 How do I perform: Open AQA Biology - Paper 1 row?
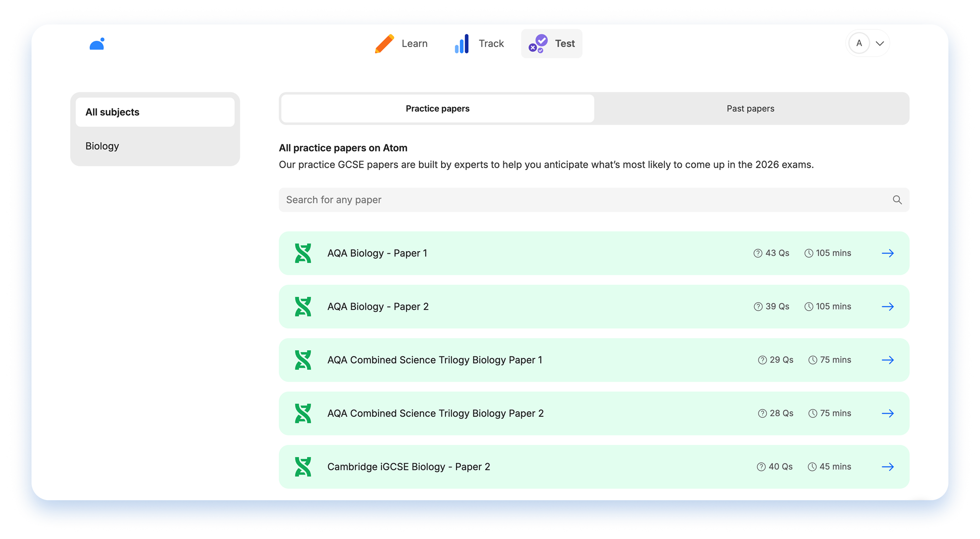tap(377, 253)
